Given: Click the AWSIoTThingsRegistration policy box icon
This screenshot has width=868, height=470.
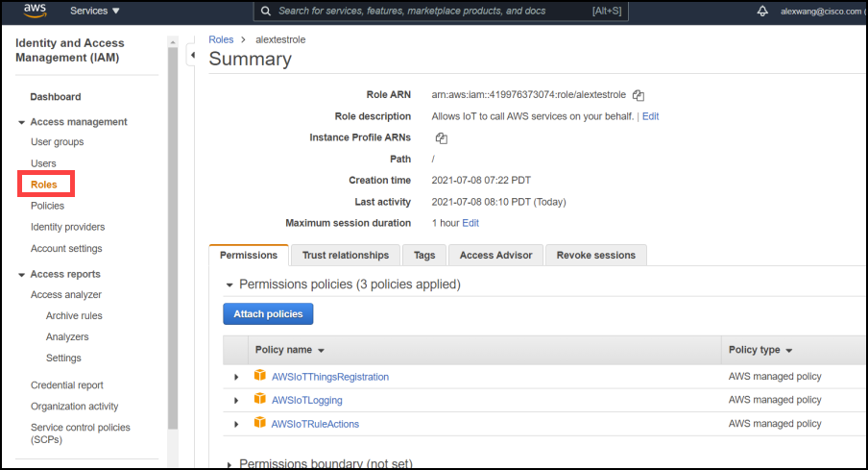Looking at the screenshot, I should click(x=259, y=375).
